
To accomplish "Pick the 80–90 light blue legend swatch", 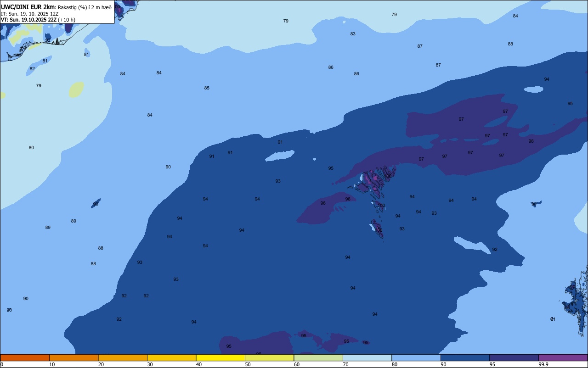I will point(416,357).
